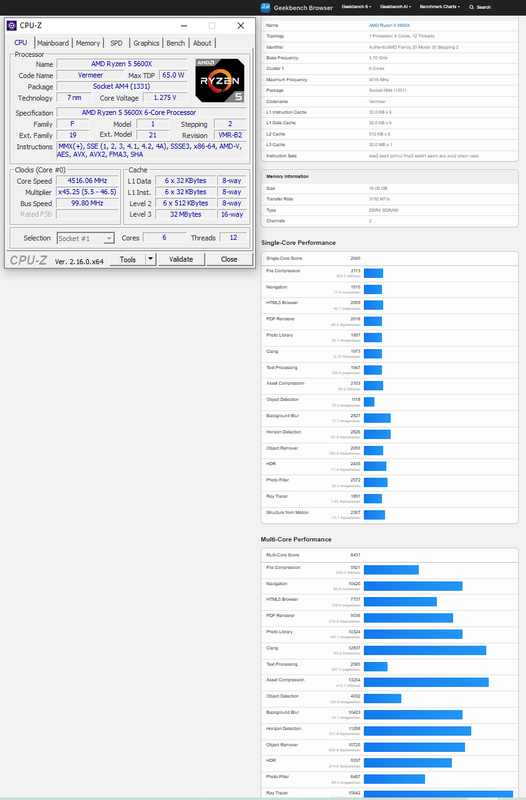The width and height of the screenshot is (526, 800).
Task: Expand the Benchmark Charts navbar menu
Action: tap(440, 7)
